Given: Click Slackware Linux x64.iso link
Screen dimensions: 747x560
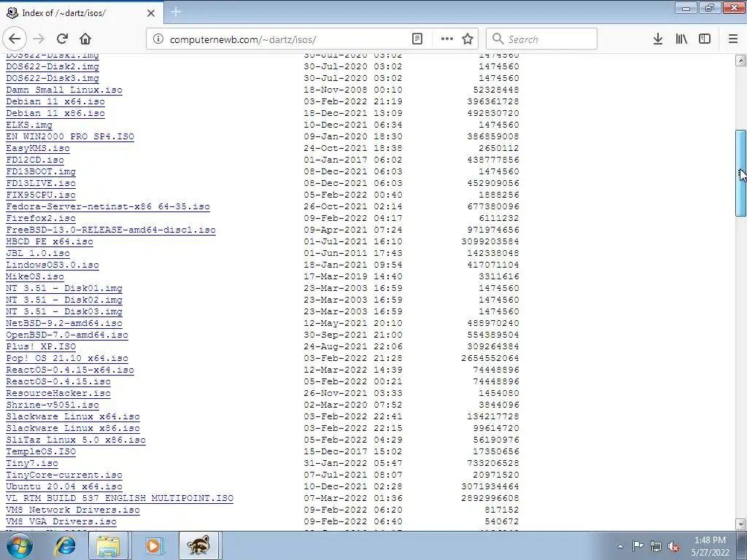Looking at the screenshot, I should point(73,416).
